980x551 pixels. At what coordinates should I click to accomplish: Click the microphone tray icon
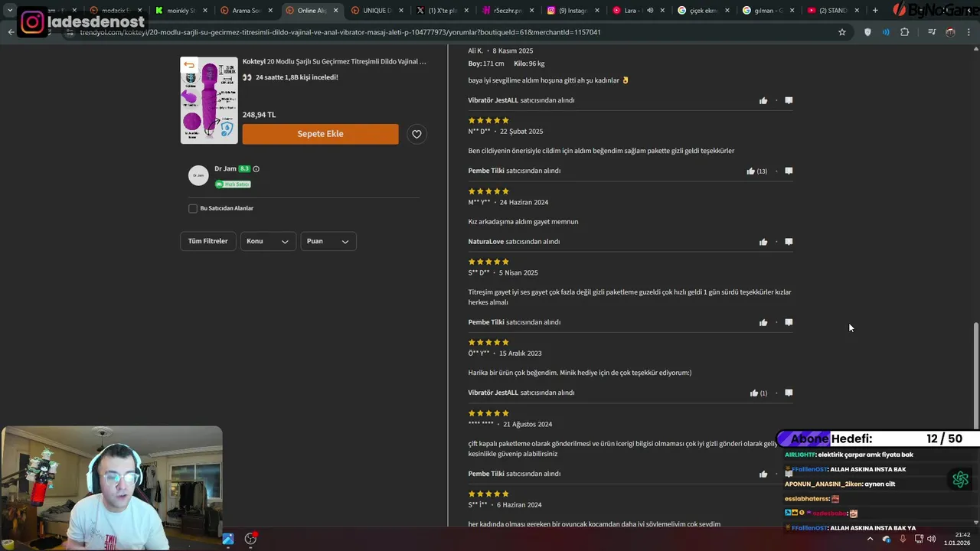[x=903, y=539]
